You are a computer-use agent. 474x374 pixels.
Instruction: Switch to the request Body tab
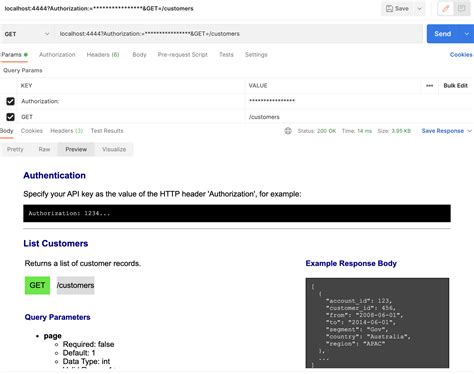coord(139,55)
